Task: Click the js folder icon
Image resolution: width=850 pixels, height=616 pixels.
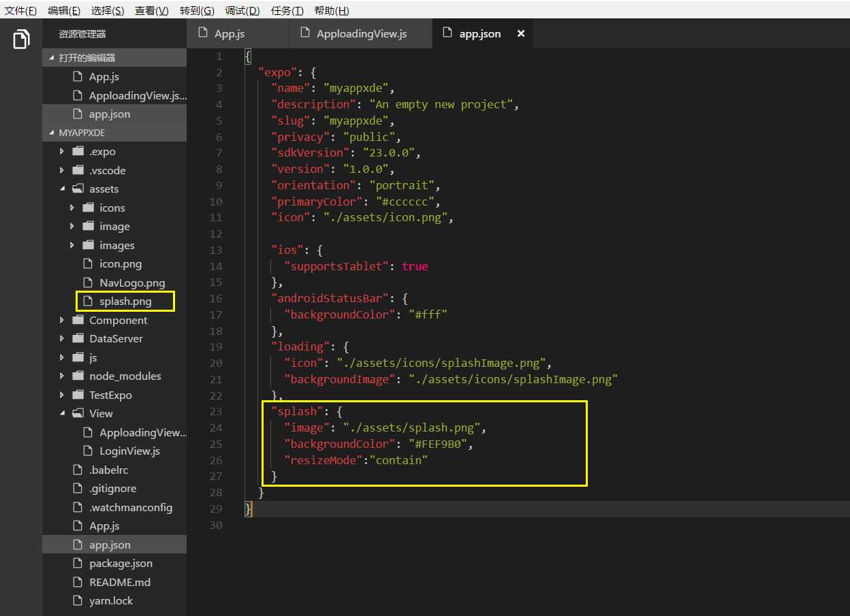Action: coord(78,357)
